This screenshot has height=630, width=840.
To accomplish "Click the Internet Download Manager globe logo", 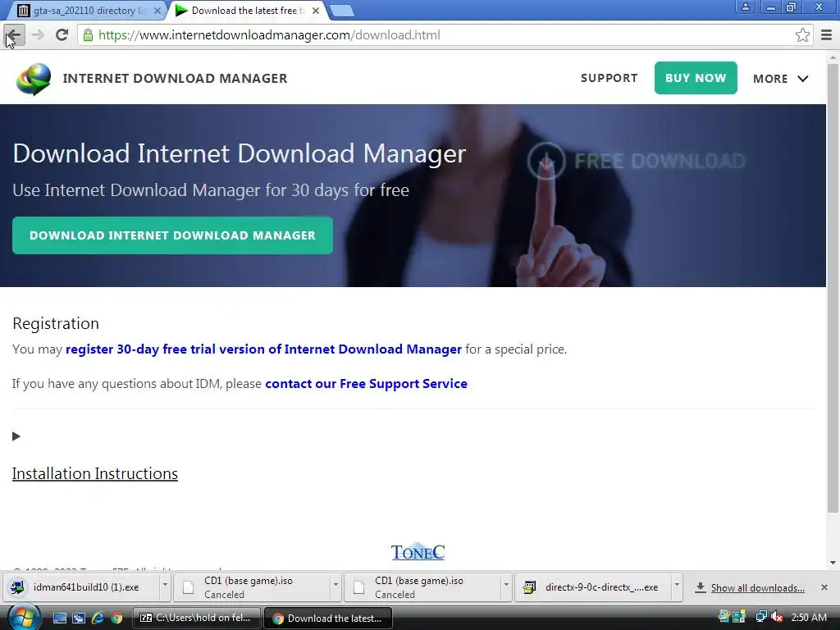I will (x=34, y=79).
